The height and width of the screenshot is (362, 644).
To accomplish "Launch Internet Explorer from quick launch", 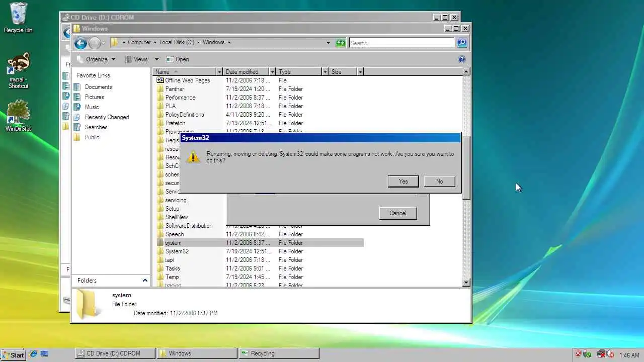I will click(x=33, y=354).
